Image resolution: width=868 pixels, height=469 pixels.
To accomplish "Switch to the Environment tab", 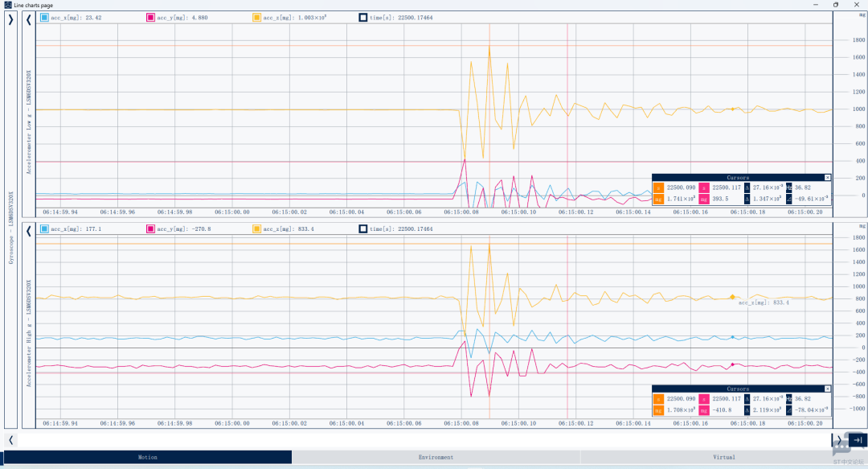I will [x=436, y=458].
